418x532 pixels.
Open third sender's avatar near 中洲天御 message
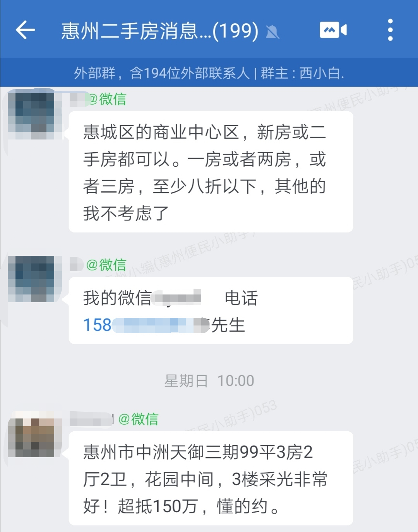click(x=35, y=434)
